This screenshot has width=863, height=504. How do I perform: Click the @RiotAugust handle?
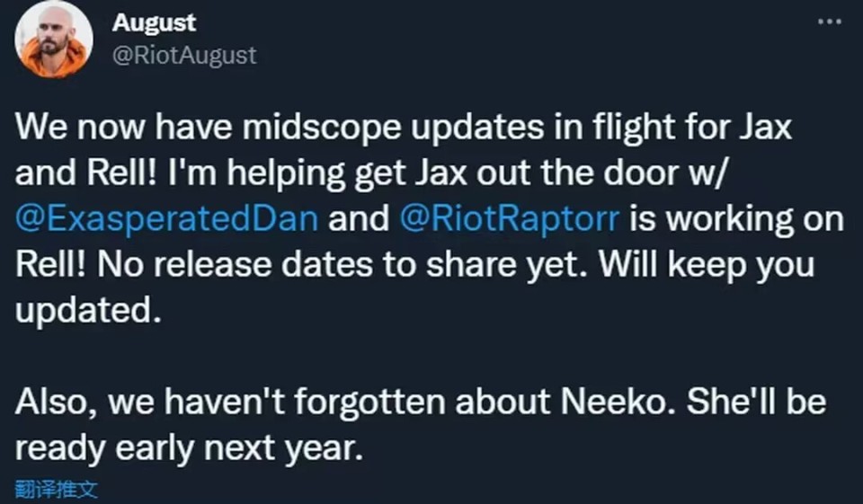point(184,55)
